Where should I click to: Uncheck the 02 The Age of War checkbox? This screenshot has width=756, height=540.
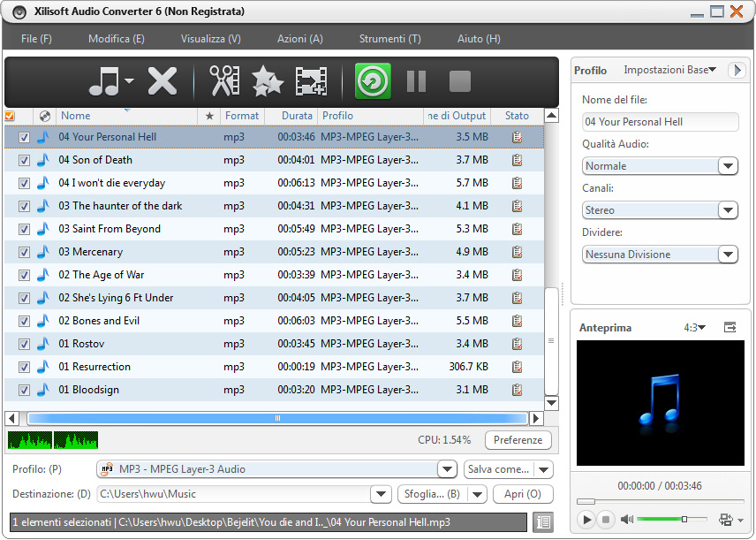click(x=24, y=275)
